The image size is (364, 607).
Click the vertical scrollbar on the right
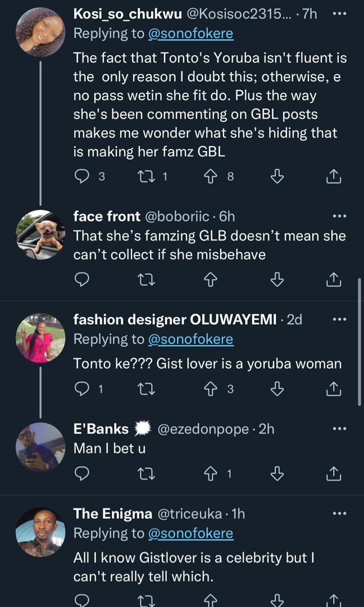coord(360,340)
